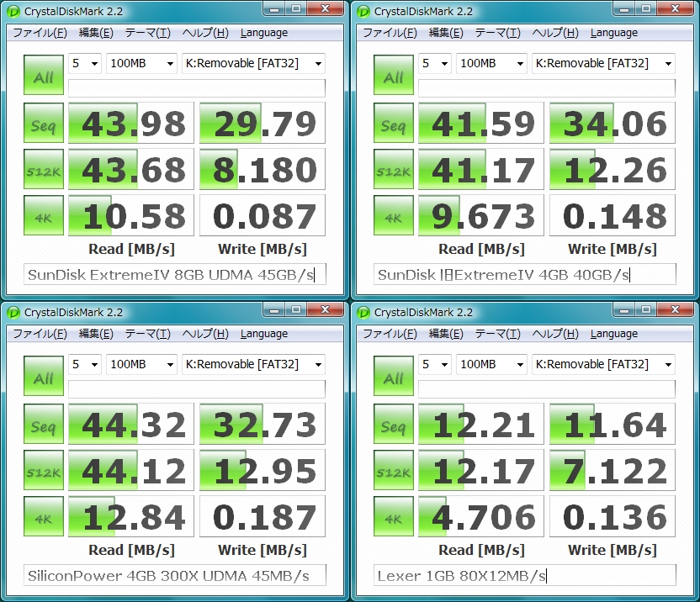Start Seq test in Lexer 1GB window
700x602 pixels.
[x=393, y=424]
